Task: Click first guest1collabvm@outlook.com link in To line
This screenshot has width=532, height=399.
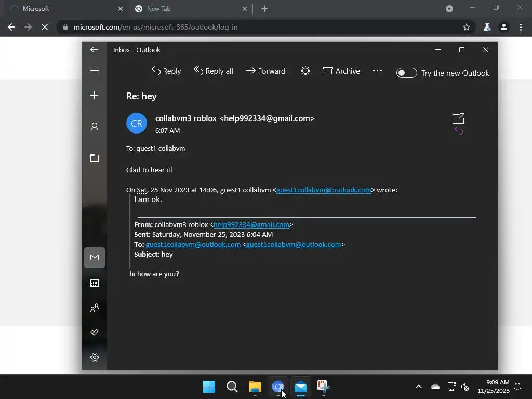Action: pyautogui.click(x=193, y=244)
